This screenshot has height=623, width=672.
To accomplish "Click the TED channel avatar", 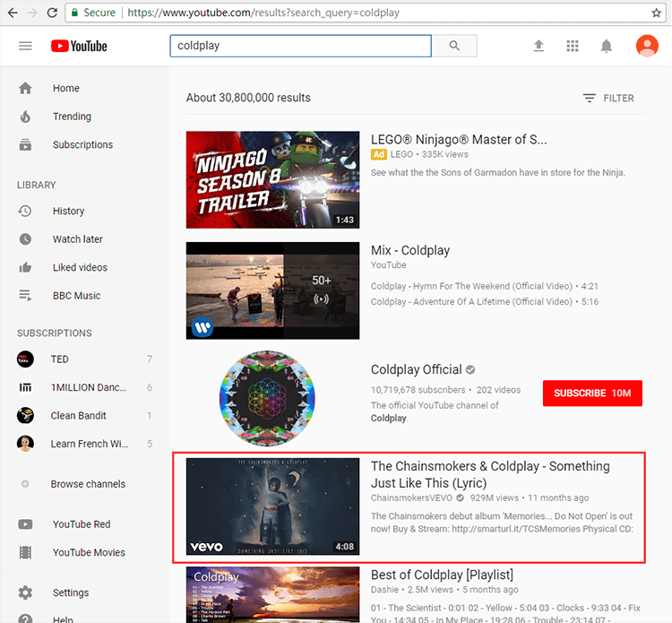I will (x=25, y=359).
